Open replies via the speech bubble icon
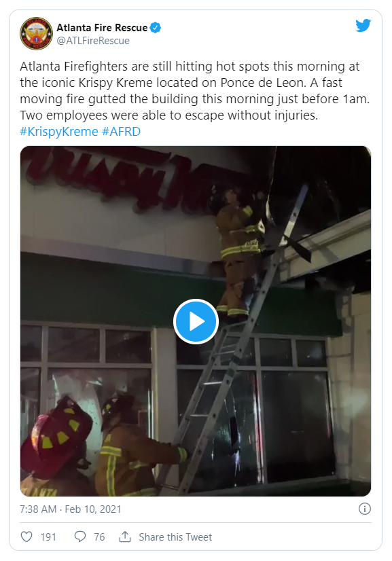The image size is (392, 561). [x=80, y=537]
